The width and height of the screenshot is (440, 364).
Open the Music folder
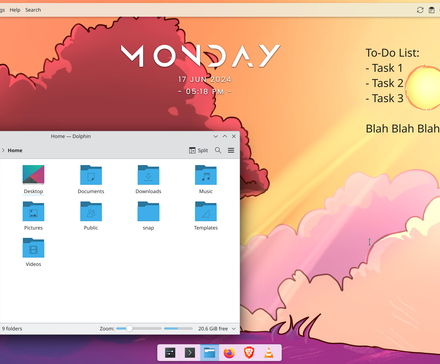pyautogui.click(x=206, y=179)
